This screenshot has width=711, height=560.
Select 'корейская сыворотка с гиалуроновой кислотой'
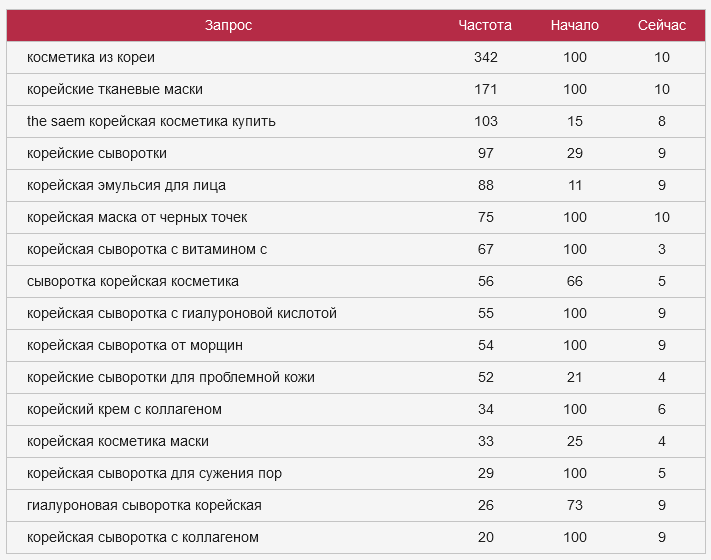(182, 313)
